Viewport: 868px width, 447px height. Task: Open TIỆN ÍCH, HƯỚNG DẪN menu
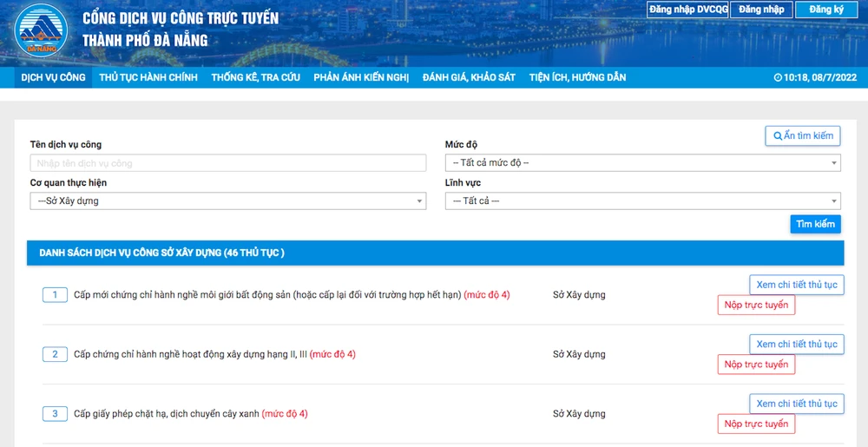click(577, 77)
